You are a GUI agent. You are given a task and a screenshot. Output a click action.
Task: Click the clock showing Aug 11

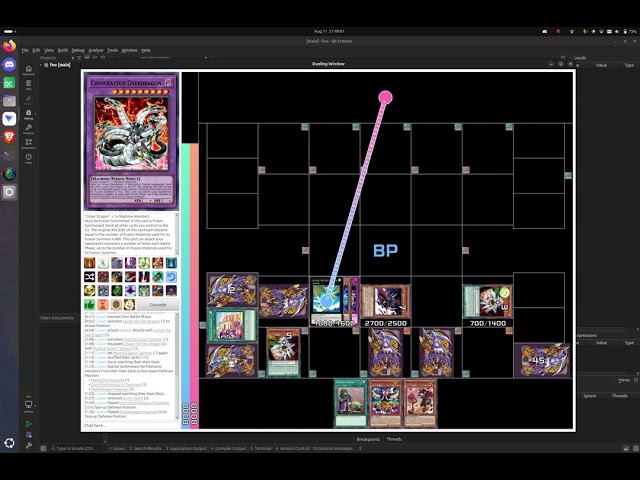point(329,31)
